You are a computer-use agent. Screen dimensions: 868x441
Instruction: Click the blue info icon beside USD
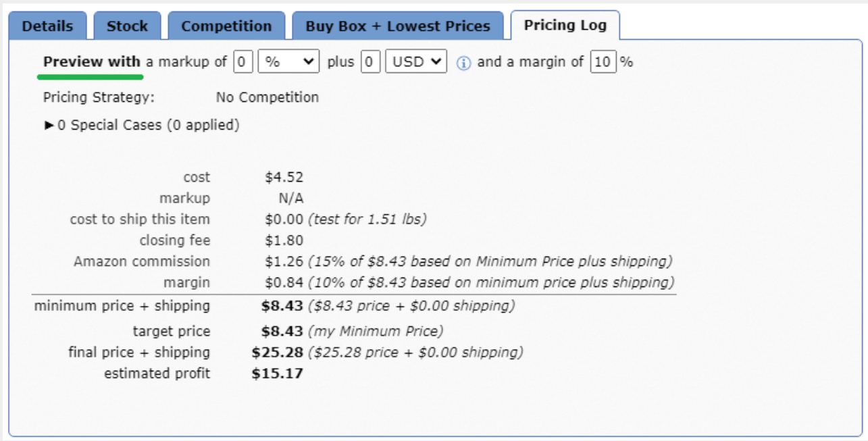(463, 63)
